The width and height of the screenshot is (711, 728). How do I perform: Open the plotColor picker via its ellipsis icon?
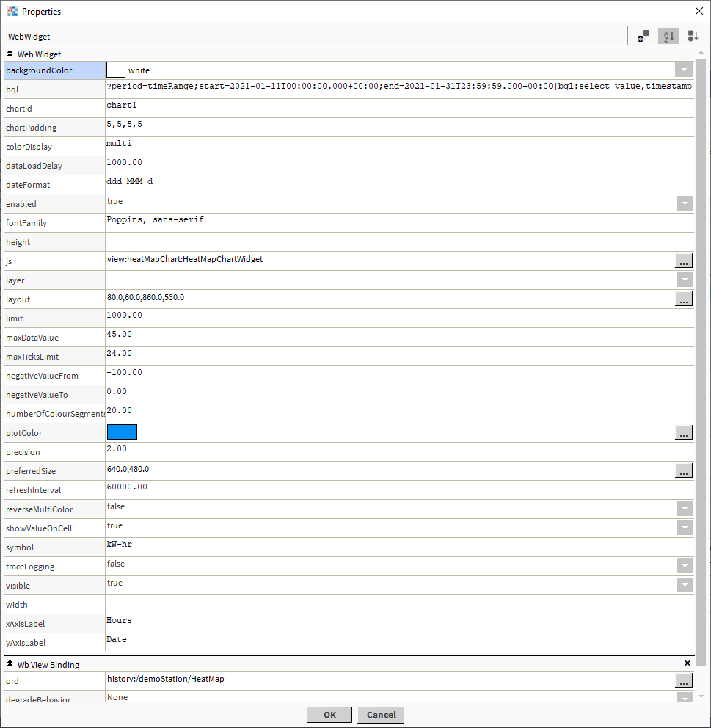[x=683, y=432]
